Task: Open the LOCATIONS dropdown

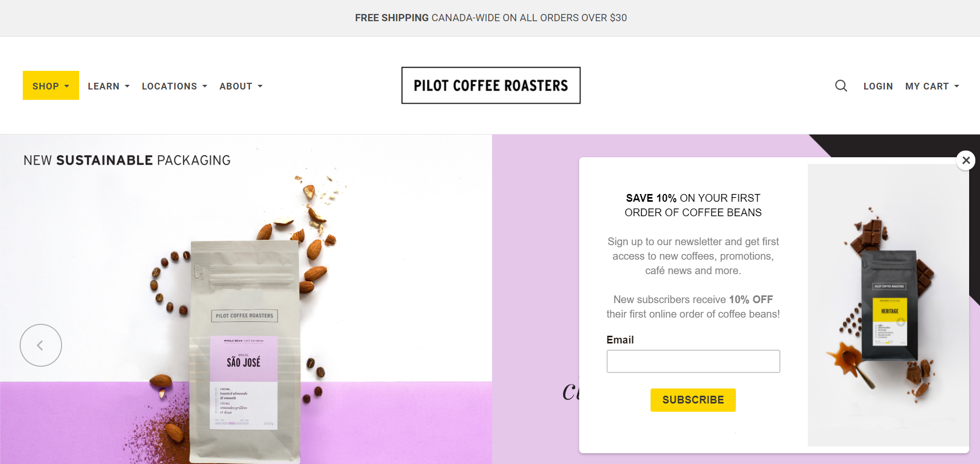Action: coord(174,86)
